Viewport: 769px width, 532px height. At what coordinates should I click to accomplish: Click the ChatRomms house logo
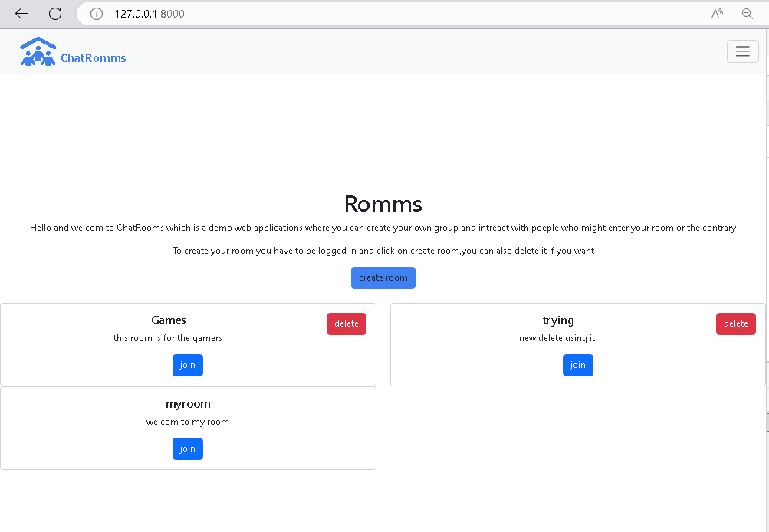point(38,51)
